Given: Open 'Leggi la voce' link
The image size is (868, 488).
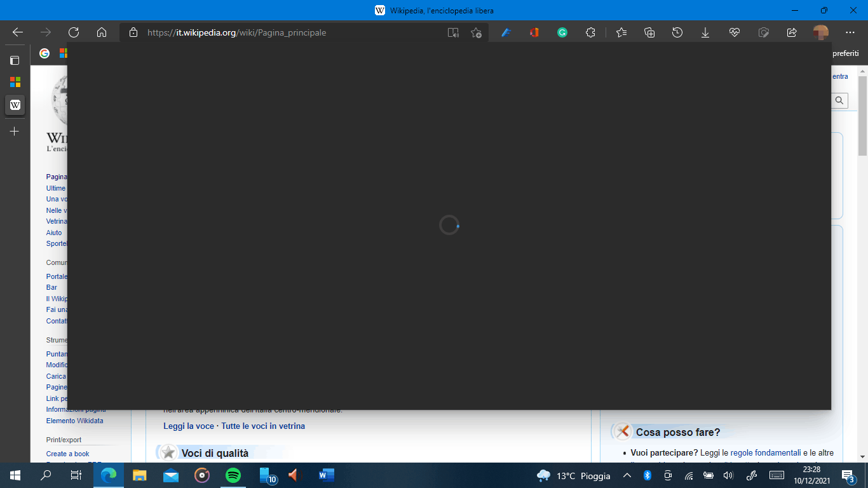Looking at the screenshot, I should [189, 426].
